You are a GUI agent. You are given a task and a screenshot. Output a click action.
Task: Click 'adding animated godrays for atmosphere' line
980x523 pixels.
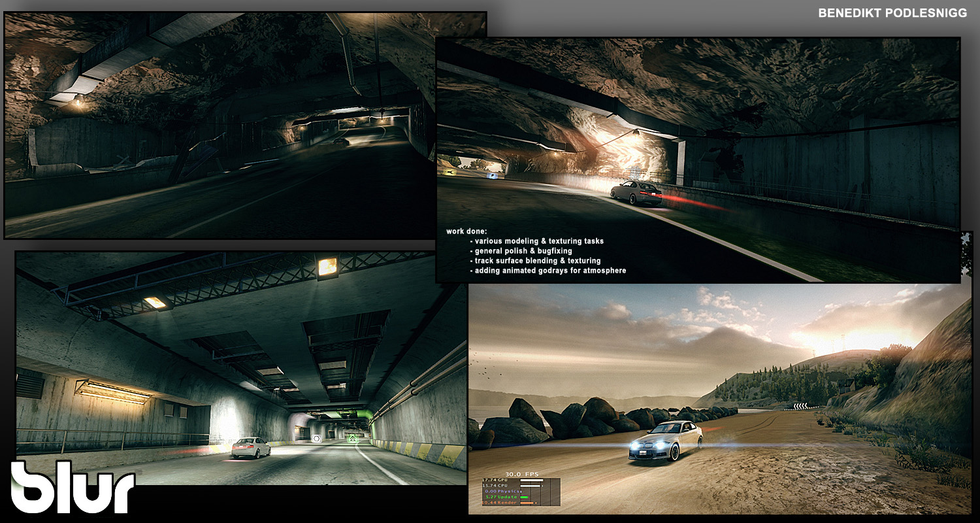[547, 271]
